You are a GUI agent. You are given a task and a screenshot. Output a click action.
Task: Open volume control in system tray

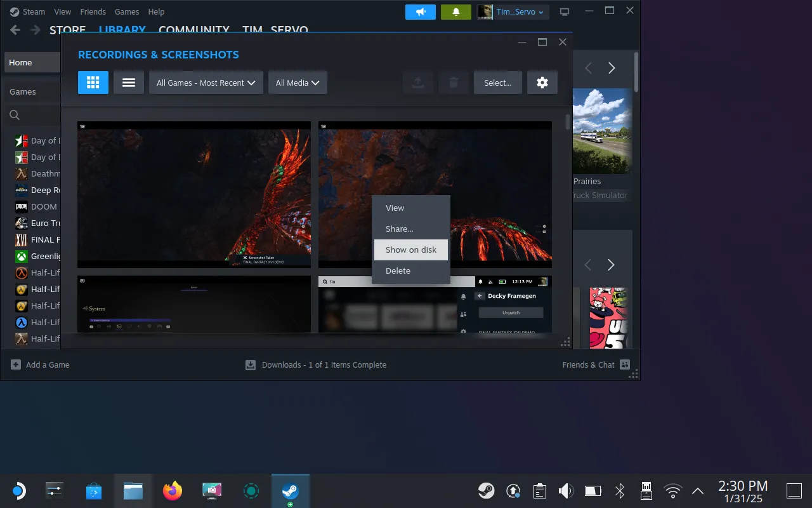tap(565, 490)
